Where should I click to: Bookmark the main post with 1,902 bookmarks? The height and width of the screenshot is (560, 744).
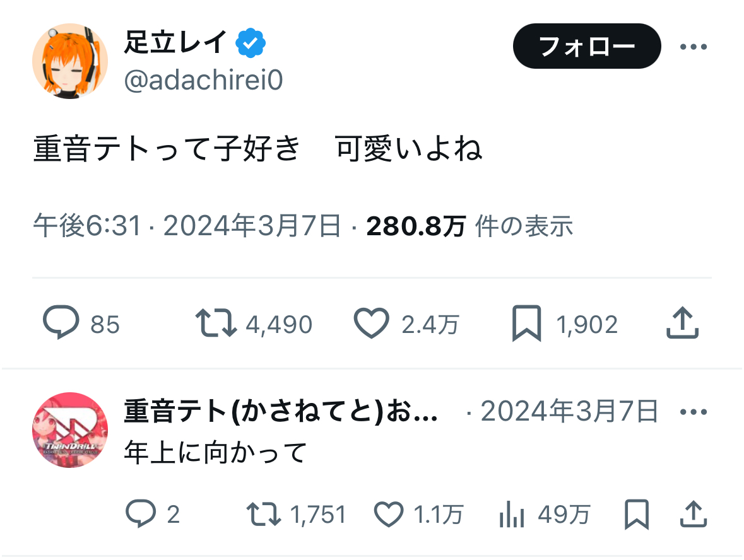(526, 324)
